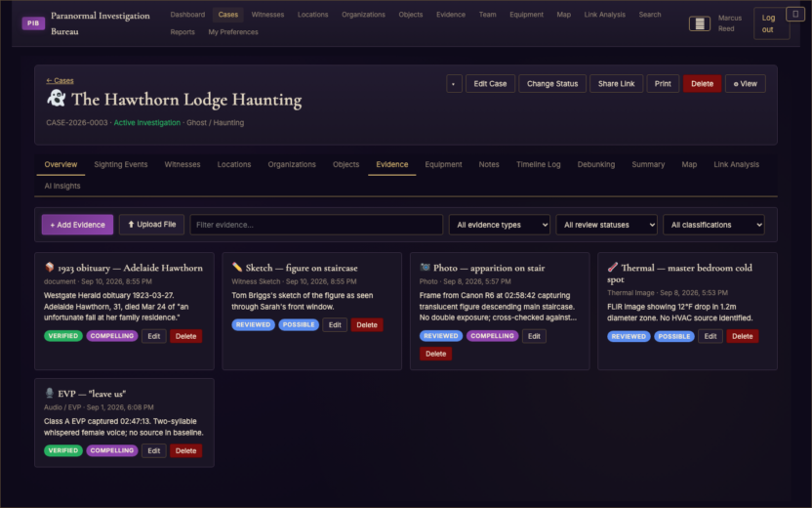Open Dashboard in the top navigation
Image resolution: width=812 pixels, height=508 pixels.
click(187, 15)
